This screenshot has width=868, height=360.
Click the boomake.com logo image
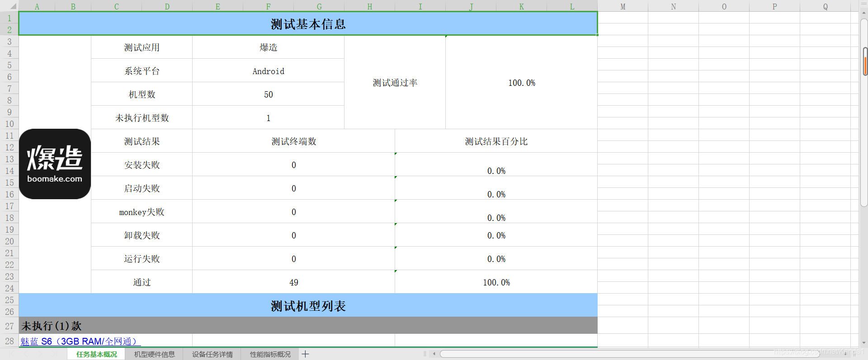coord(55,164)
